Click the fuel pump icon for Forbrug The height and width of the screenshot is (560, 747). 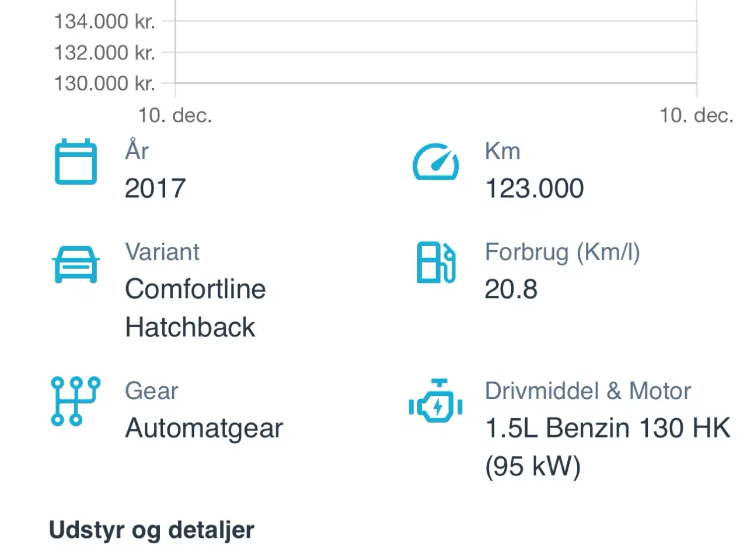[x=435, y=263]
